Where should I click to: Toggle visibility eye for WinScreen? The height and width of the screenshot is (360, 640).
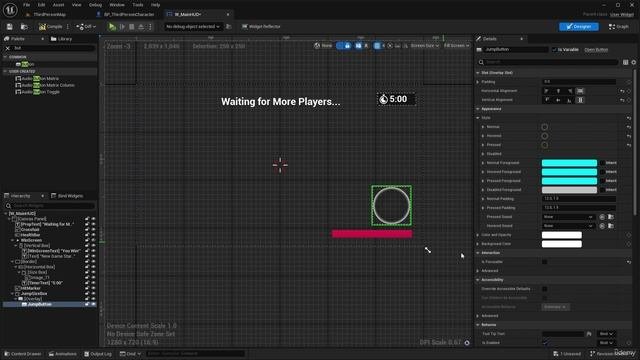[x=93, y=240]
